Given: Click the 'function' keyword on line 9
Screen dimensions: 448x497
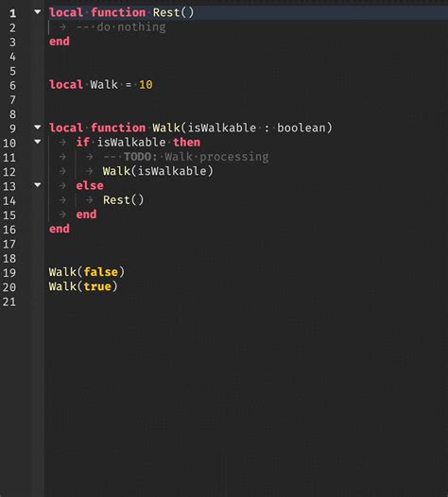Looking at the screenshot, I should pyautogui.click(x=118, y=128).
